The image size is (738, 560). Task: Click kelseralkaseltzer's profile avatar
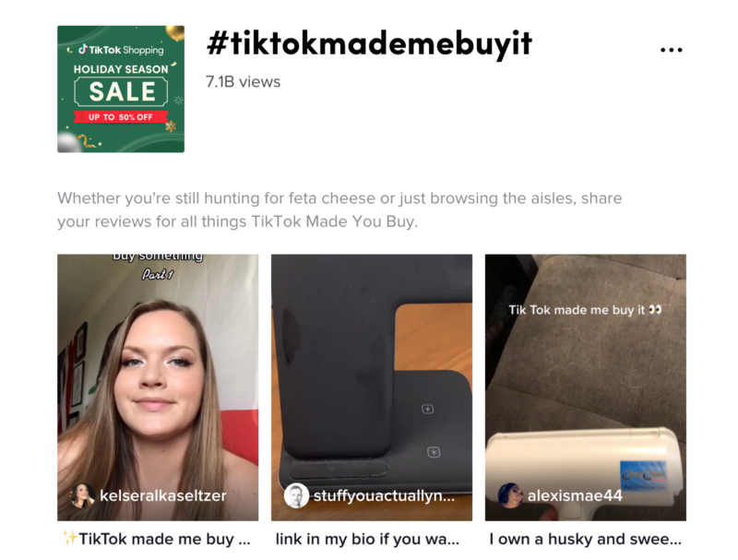[82, 495]
